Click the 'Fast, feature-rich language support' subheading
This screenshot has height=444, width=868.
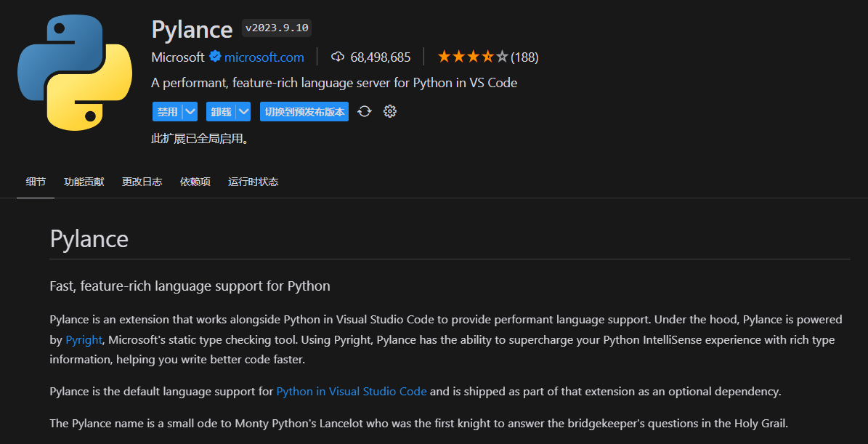tap(190, 286)
